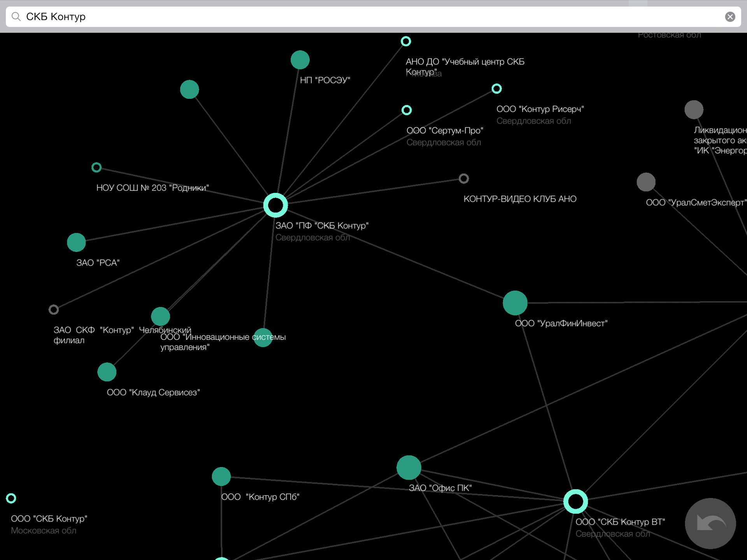Select the ООО "Клауд Сервисез" node circle
The image size is (747, 560).
coord(107,372)
